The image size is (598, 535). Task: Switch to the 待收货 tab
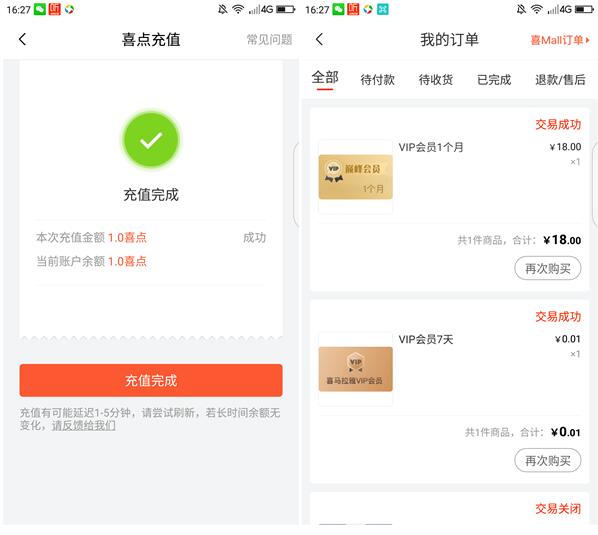coord(436,80)
